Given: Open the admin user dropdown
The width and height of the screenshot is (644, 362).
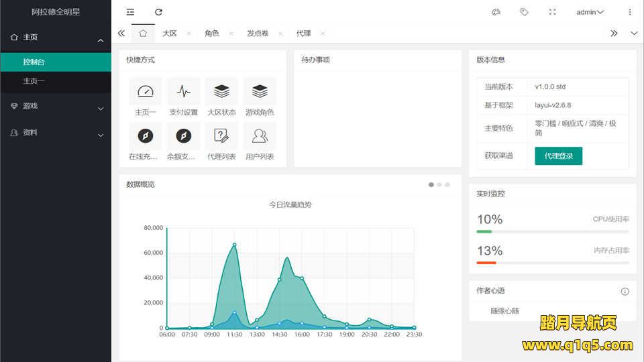Looking at the screenshot, I should coord(590,12).
